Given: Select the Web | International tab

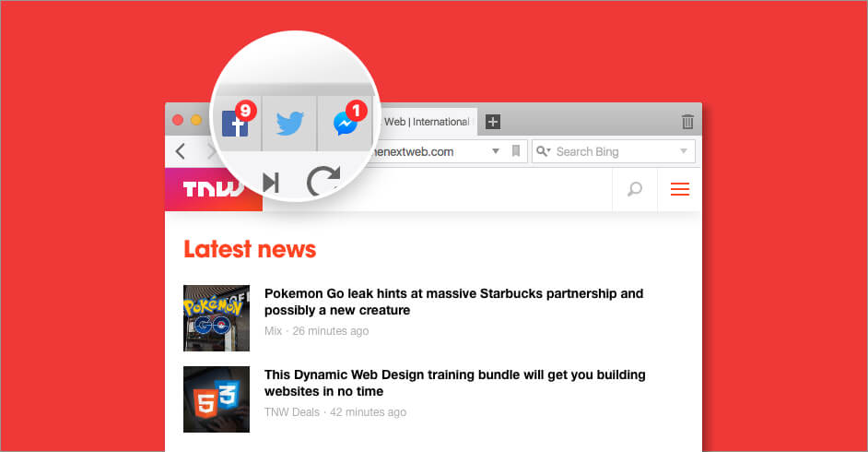Looking at the screenshot, I should coord(427,122).
